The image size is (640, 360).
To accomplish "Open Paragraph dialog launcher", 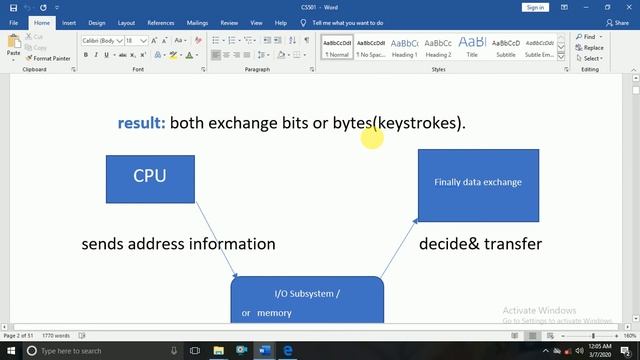I will pyautogui.click(x=312, y=69).
